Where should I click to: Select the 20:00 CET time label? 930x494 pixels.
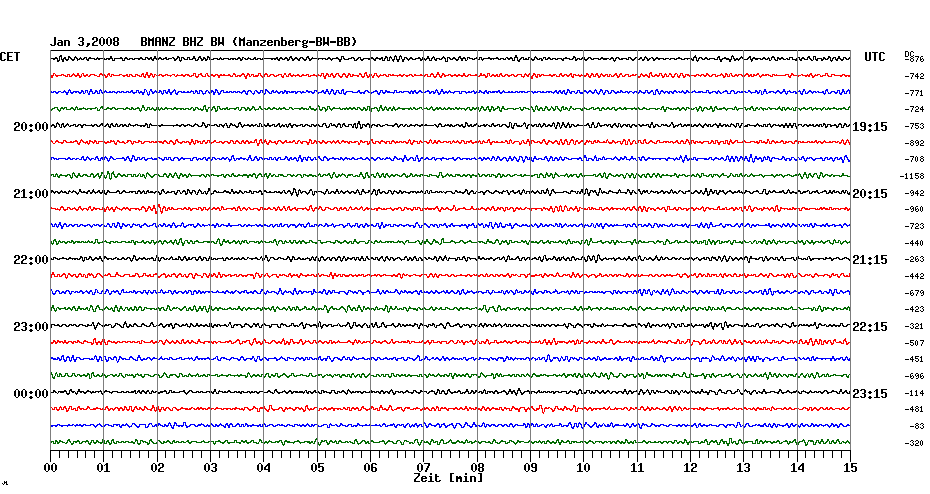coord(31,127)
